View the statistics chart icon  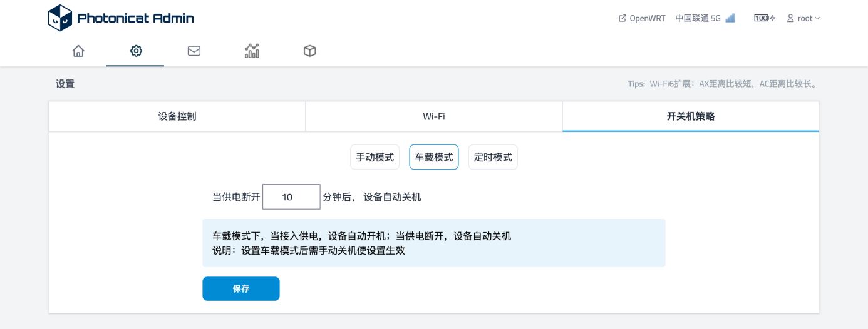(x=252, y=51)
